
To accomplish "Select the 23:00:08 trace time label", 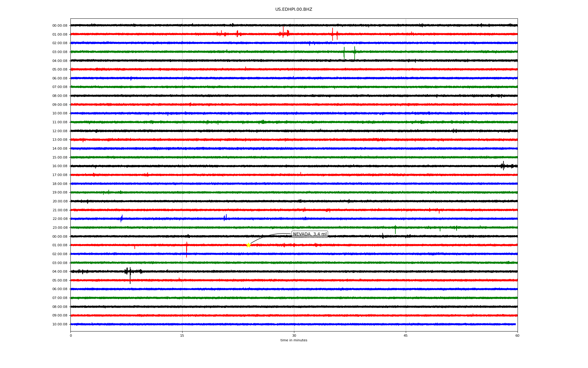I will click(x=60, y=228).
